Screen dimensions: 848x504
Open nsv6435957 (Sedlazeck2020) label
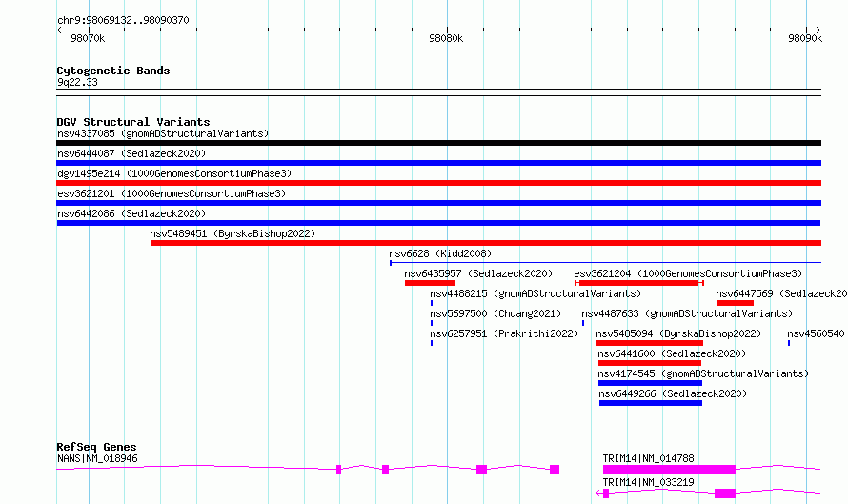tap(478, 273)
